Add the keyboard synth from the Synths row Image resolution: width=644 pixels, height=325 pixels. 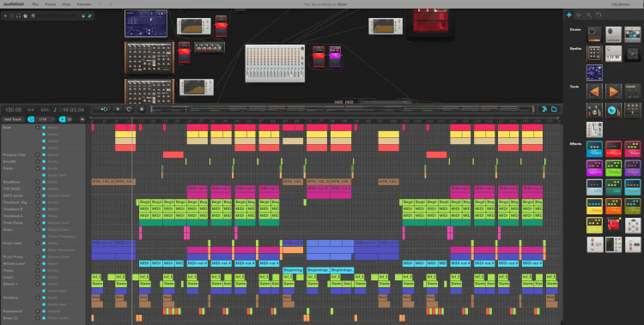click(613, 54)
